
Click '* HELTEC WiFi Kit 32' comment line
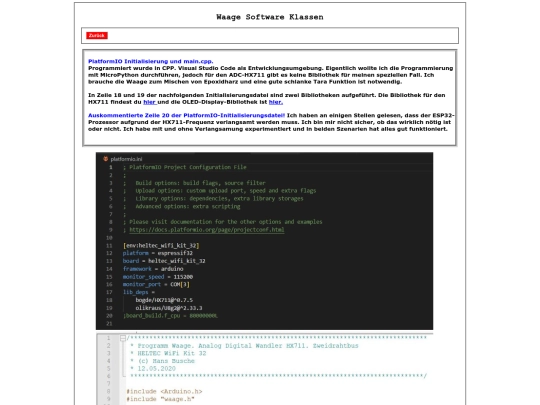[x=168, y=353]
